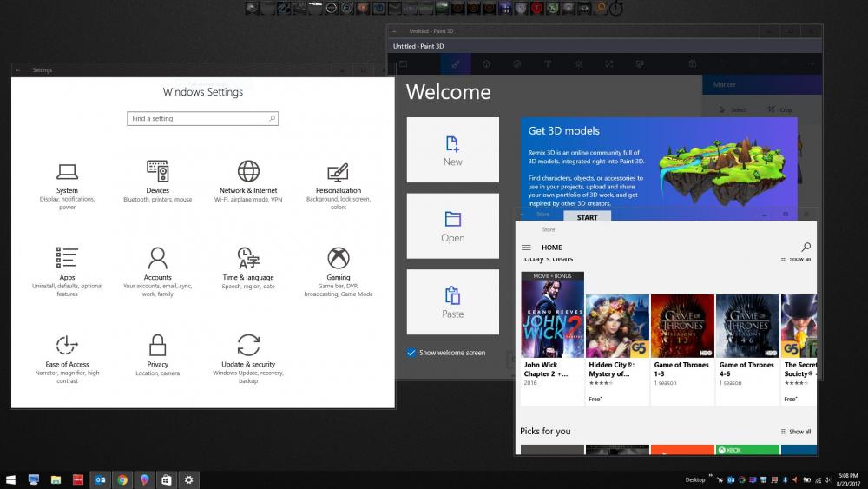
Task: Expand the Store hamburger menu
Action: pyautogui.click(x=526, y=248)
